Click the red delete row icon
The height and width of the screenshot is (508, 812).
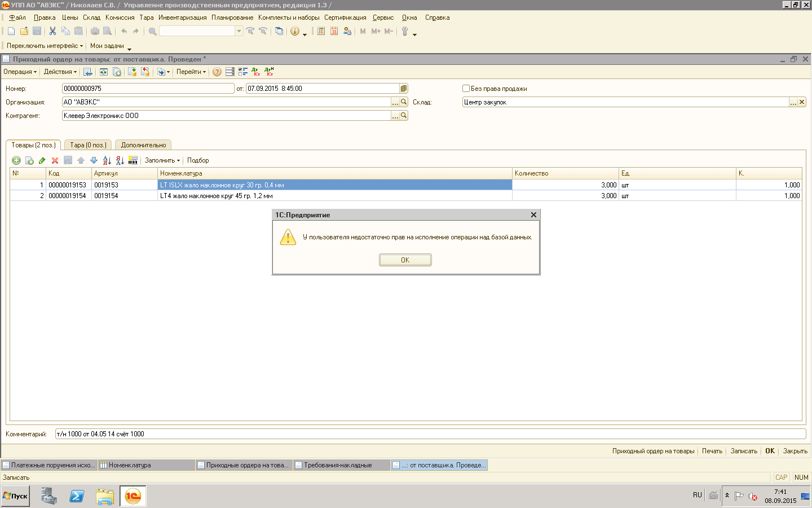click(55, 160)
